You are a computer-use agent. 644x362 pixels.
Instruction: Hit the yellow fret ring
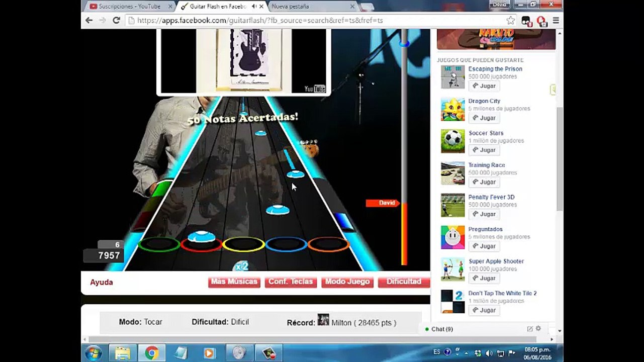pos(244,244)
